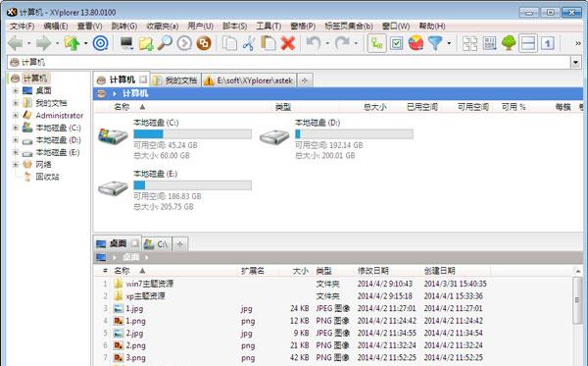The width and height of the screenshot is (588, 366).
Task: Click the blue funnel filter icon
Action: coord(435,43)
